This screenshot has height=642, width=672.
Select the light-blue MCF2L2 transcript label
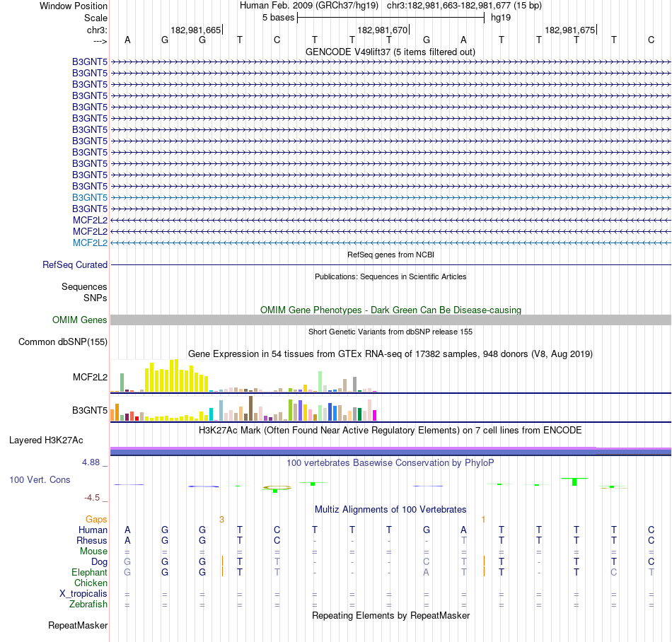[90, 243]
